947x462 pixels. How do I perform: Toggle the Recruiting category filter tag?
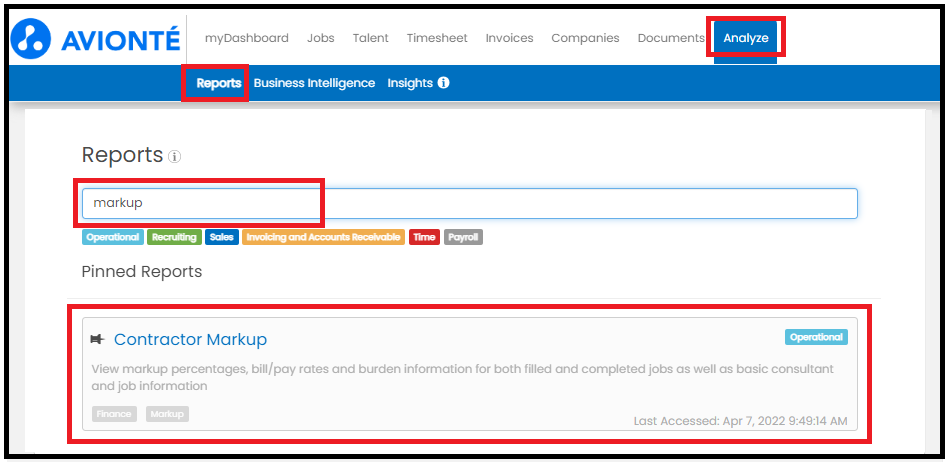[x=175, y=237]
